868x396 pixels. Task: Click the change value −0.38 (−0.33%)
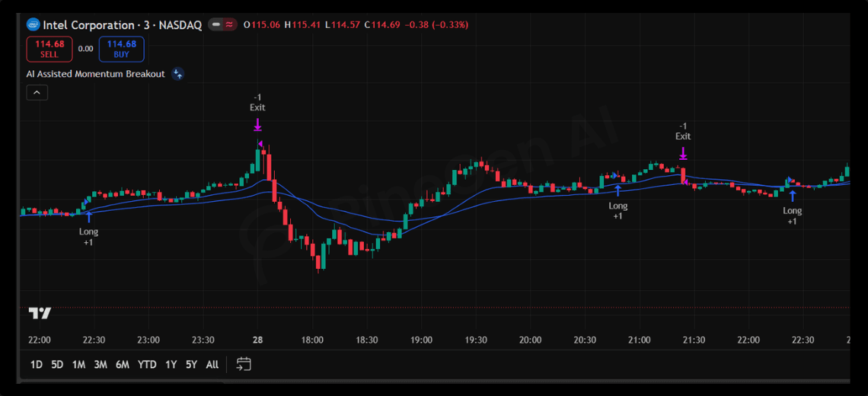click(436, 25)
